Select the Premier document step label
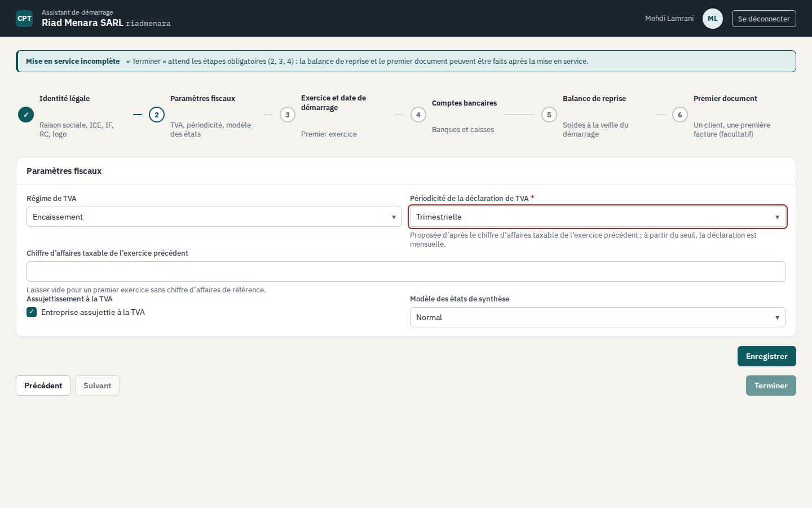Screen dimensions: 812x508 pos(725,98)
